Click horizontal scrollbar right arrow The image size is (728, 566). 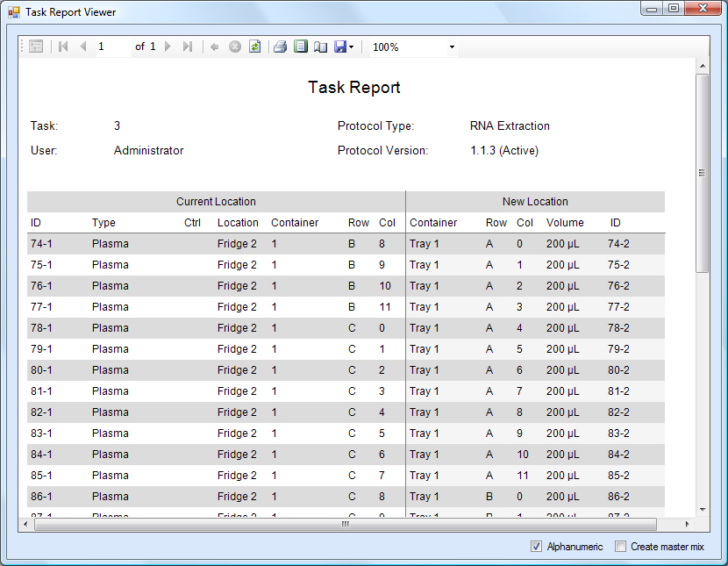click(x=688, y=524)
